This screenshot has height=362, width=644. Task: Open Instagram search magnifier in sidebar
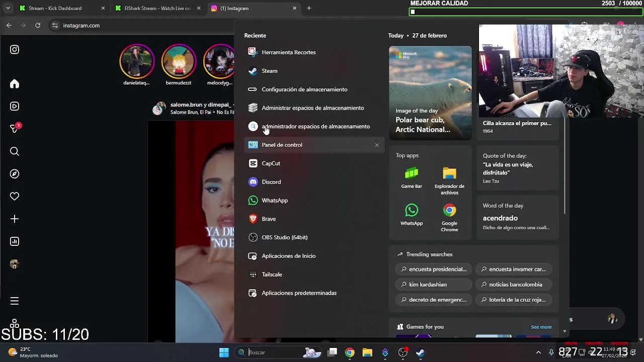pos(15,151)
